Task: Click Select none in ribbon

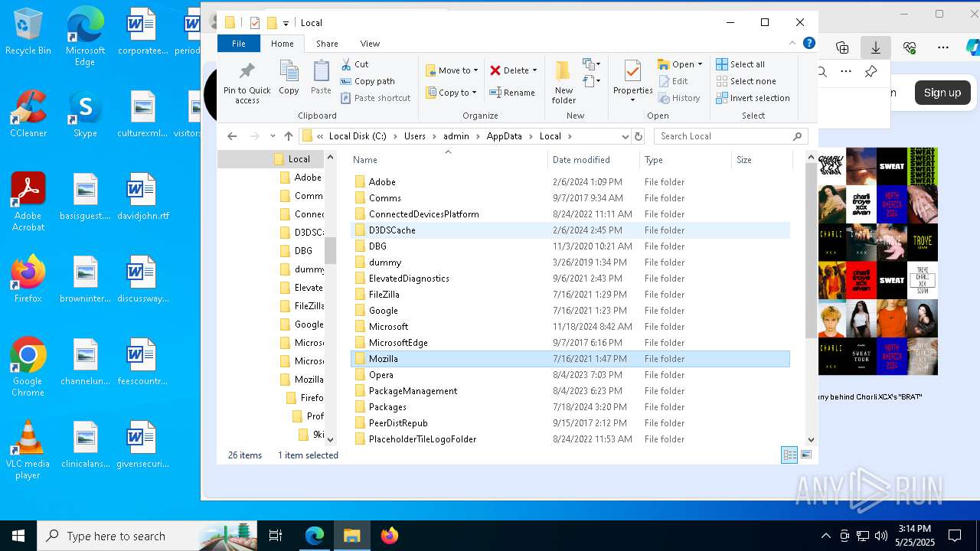Action: 746,81
